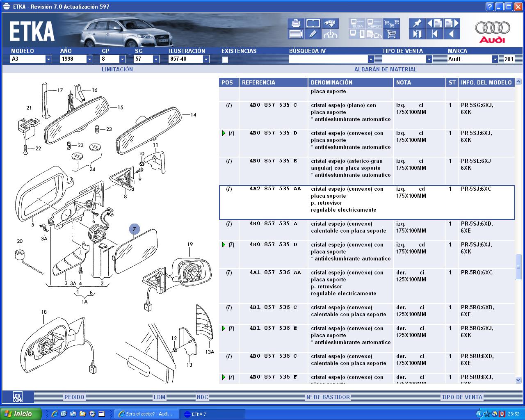Click the PEDIDO button

click(x=74, y=397)
